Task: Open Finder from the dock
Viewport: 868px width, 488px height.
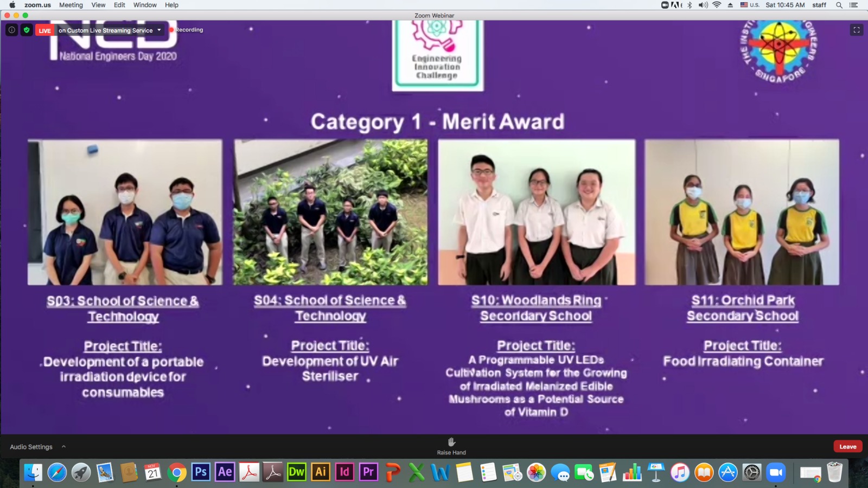Action: click(33, 472)
